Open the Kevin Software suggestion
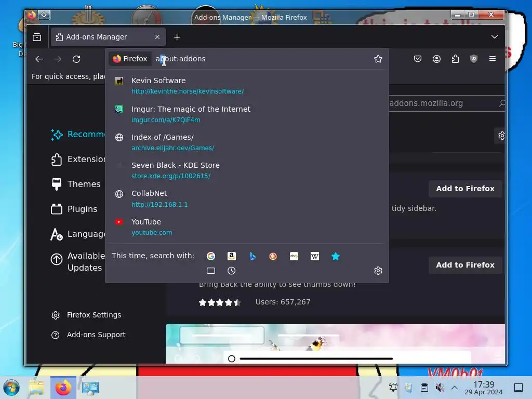This screenshot has width=532, height=399. 247,86
